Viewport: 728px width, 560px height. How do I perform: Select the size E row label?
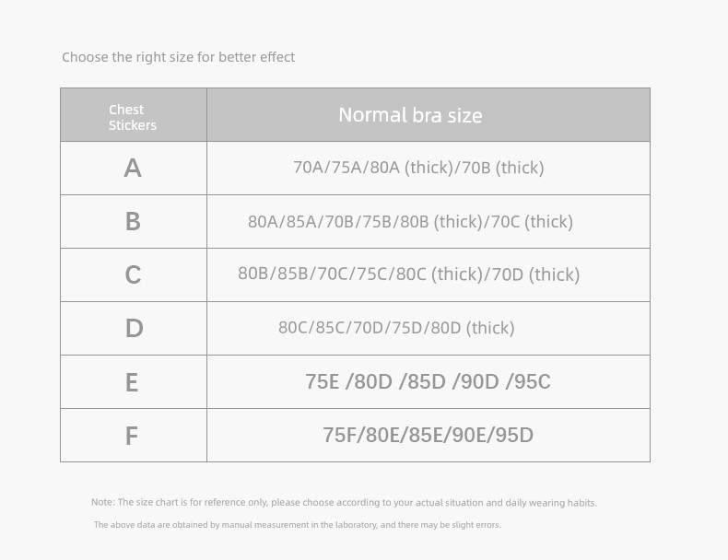[x=132, y=382]
